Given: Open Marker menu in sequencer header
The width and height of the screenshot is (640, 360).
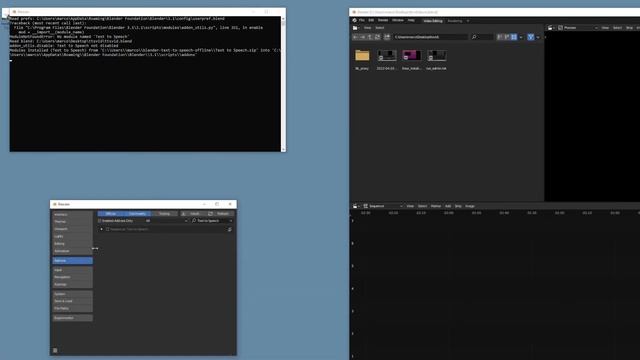Looking at the screenshot, I should point(436,206).
